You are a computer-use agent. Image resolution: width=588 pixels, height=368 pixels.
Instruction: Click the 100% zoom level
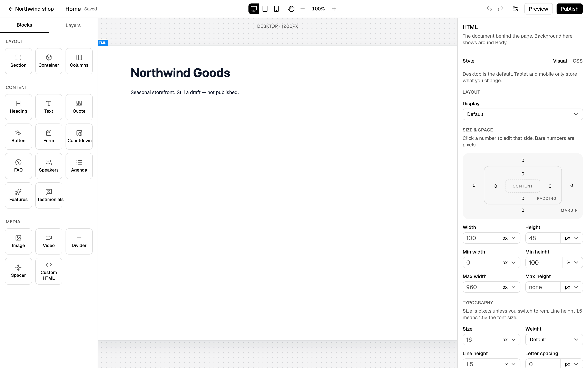[318, 9]
